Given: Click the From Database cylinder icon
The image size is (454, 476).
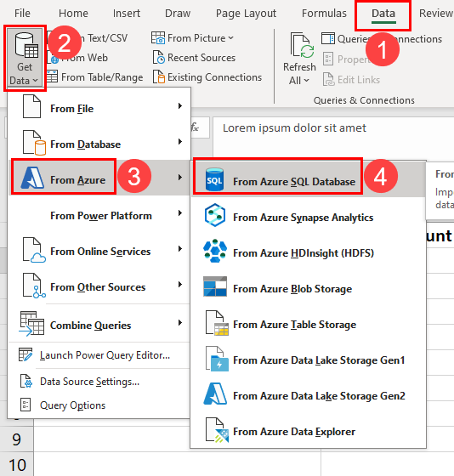Looking at the screenshot, I should tap(34, 143).
